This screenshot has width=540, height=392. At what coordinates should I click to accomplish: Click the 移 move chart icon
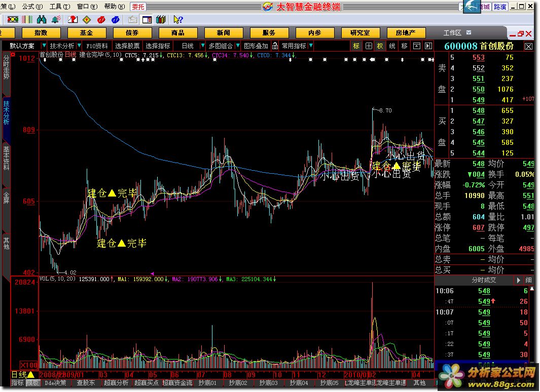(x=404, y=46)
